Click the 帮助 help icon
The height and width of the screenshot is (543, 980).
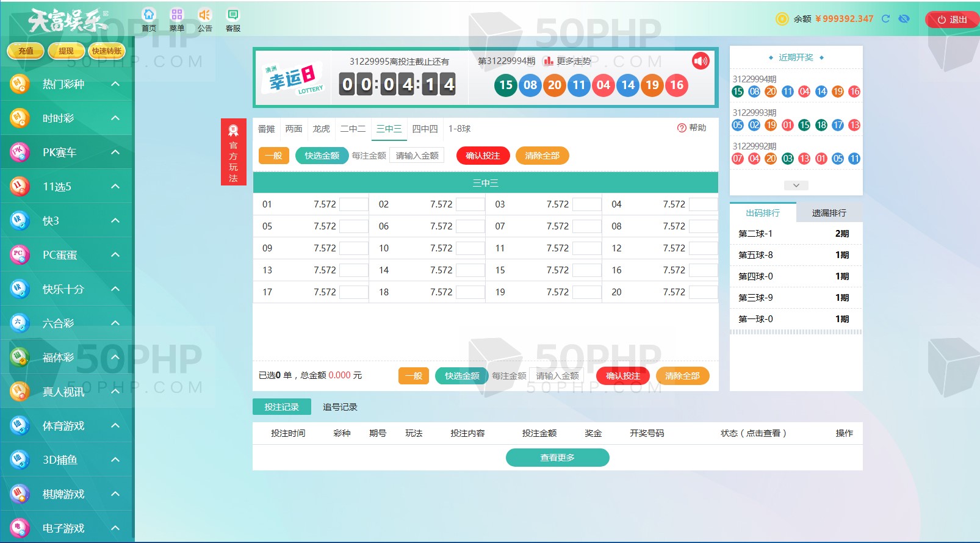tap(682, 128)
